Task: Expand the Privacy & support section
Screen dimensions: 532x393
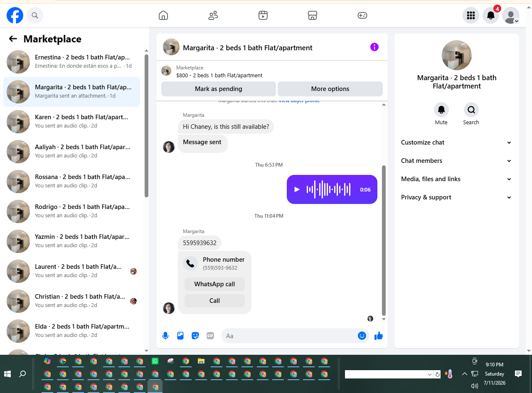Action: 456,197
